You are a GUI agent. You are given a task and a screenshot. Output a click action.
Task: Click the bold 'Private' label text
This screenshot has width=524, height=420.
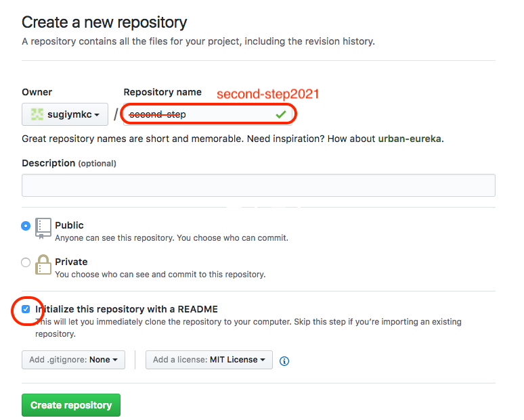pos(71,262)
